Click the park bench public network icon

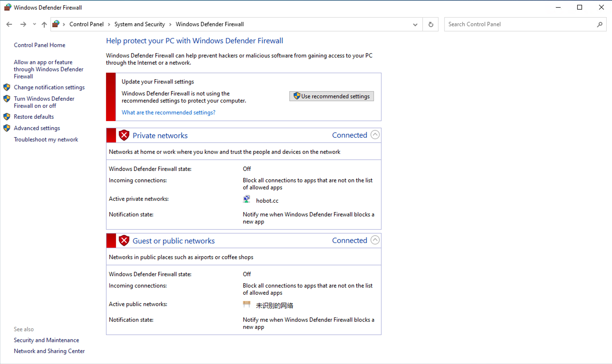tap(247, 304)
